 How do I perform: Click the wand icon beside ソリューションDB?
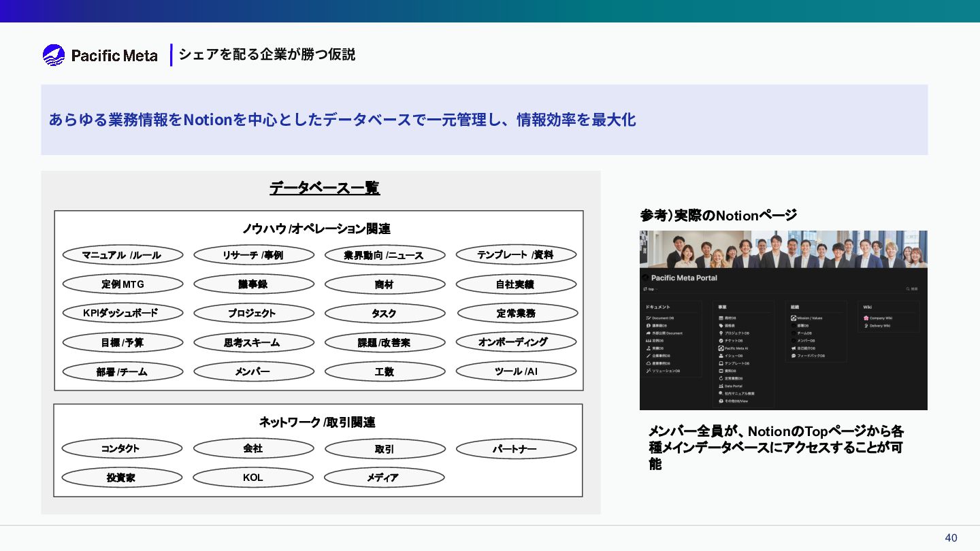point(649,371)
